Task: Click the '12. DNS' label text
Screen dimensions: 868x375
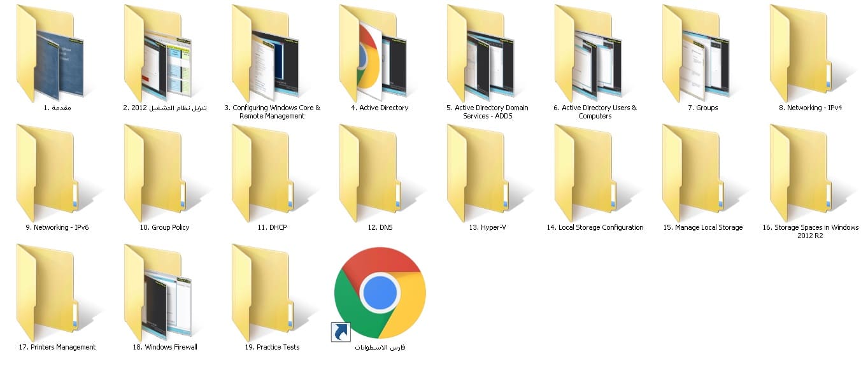Action: click(x=380, y=228)
